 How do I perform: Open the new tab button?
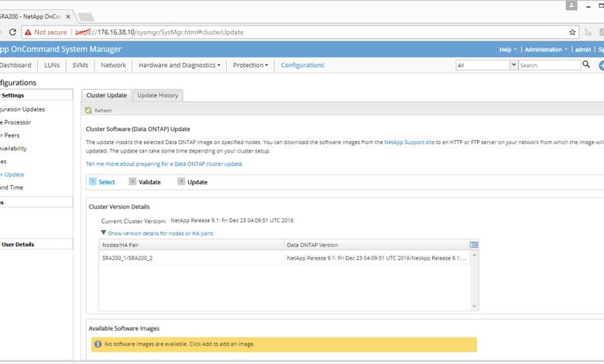[85, 17]
